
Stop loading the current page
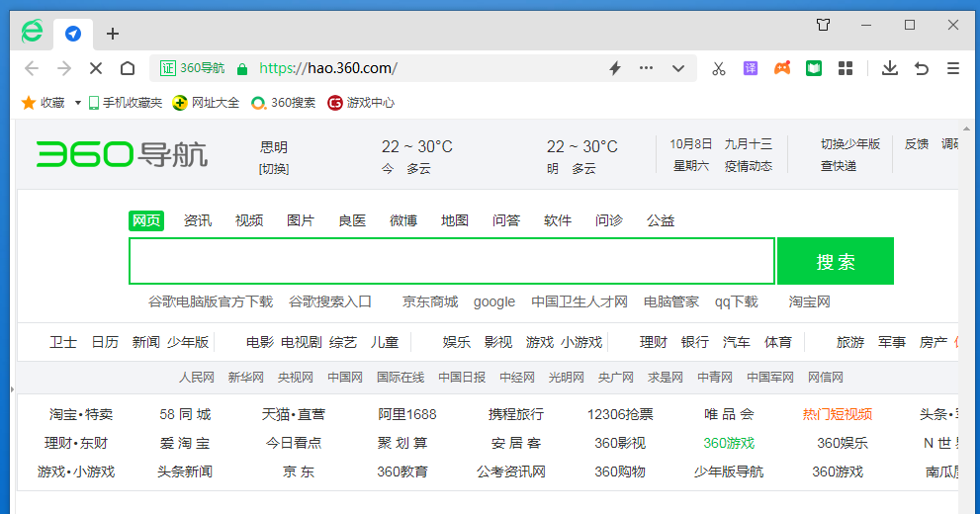pyautogui.click(x=96, y=68)
